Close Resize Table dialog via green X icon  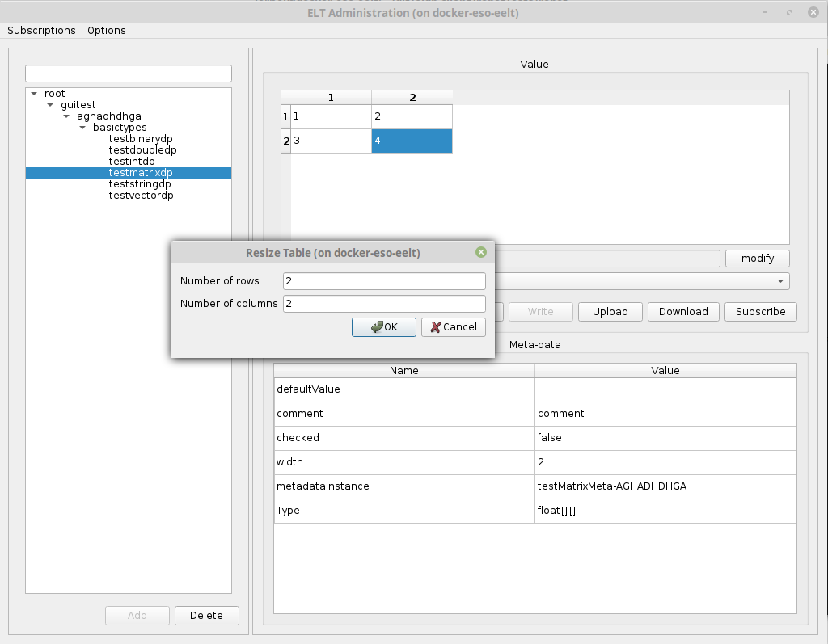tap(481, 253)
